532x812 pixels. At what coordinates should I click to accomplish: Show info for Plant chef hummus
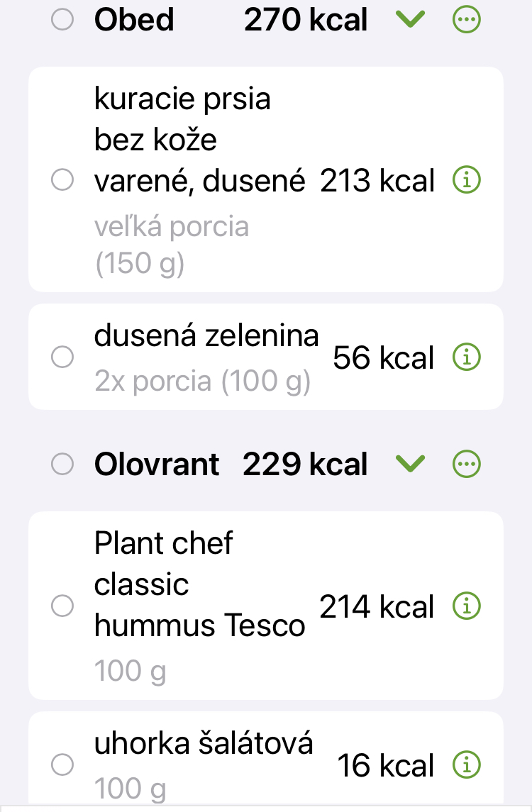point(466,606)
